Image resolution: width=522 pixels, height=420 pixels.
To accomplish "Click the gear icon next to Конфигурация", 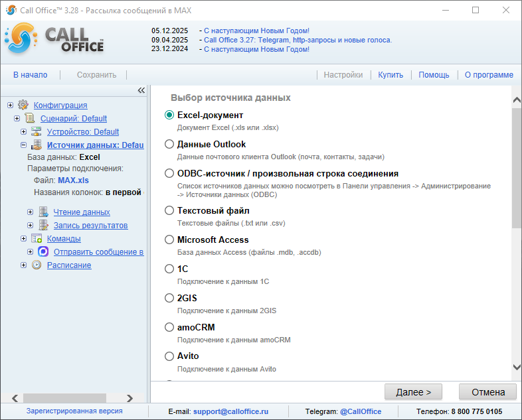I will [x=23, y=105].
